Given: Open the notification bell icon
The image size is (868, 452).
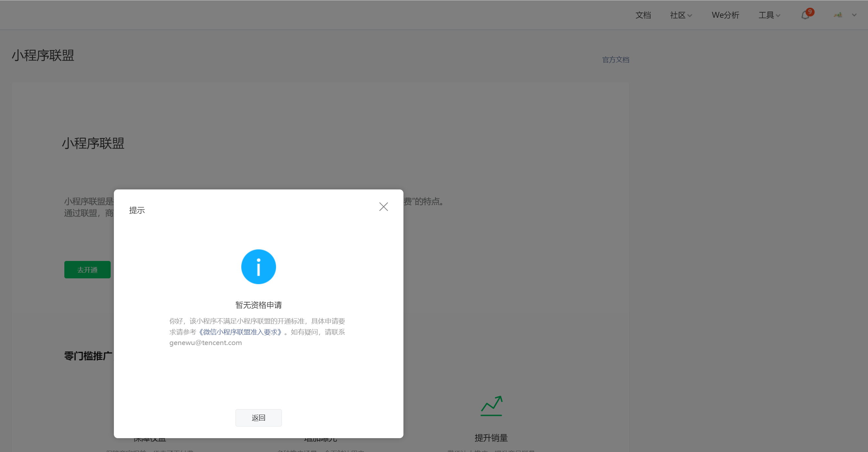Looking at the screenshot, I should 805,15.
